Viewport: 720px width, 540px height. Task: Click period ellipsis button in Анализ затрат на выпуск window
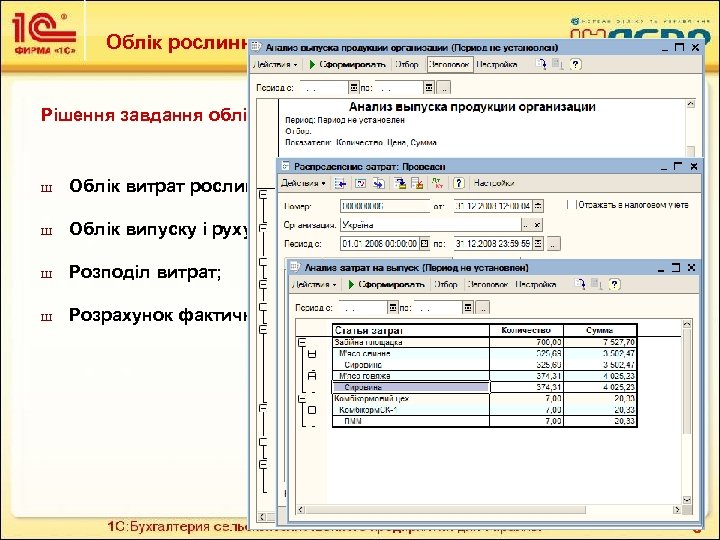click(x=483, y=307)
